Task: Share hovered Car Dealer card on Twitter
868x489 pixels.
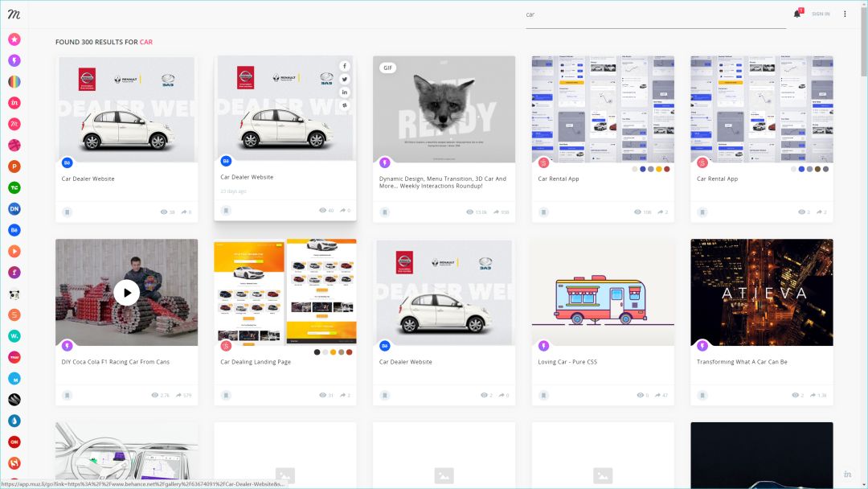Action: click(345, 79)
